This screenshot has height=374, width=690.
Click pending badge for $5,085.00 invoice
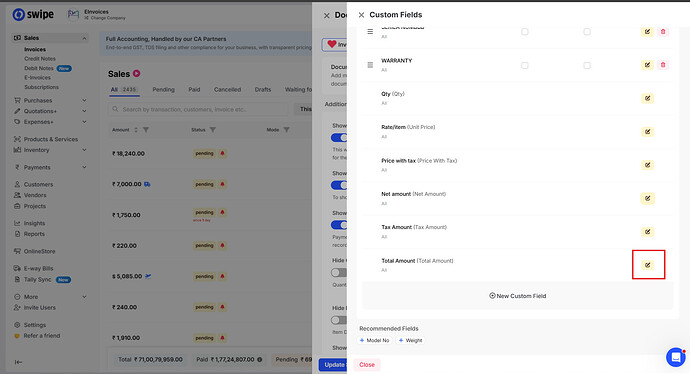point(204,276)
